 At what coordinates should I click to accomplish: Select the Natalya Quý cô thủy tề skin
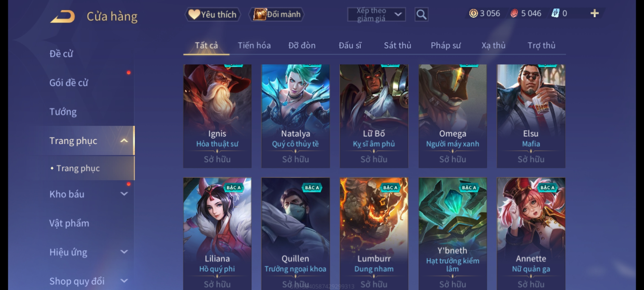[295, 116]
